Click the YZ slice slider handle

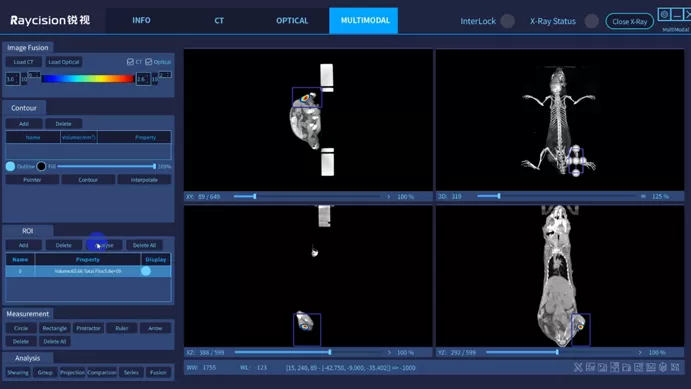point(557,352)
